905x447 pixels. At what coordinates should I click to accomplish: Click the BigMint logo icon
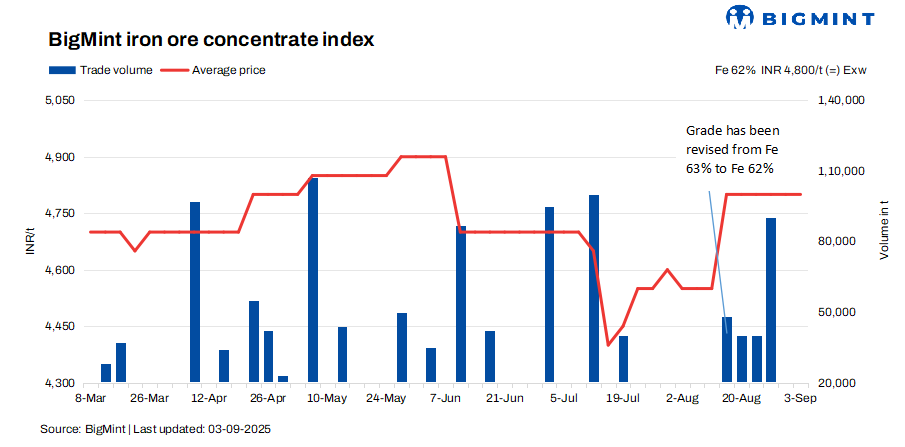(740, 18)
